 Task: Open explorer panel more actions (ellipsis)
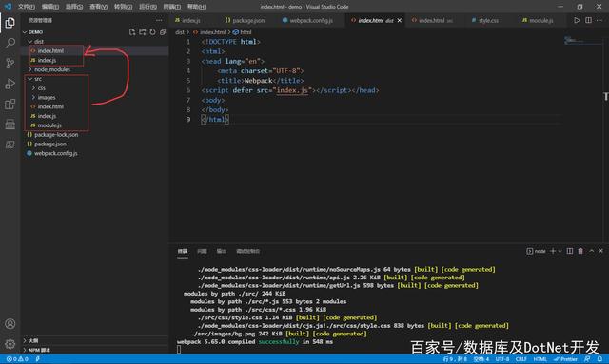pyautogui.click(x=159, y=20)
